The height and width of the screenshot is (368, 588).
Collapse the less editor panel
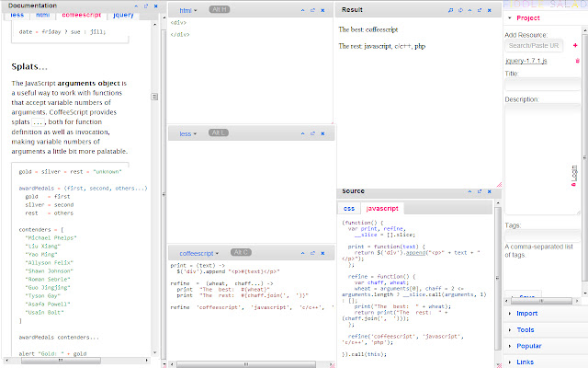click(302, 133)
